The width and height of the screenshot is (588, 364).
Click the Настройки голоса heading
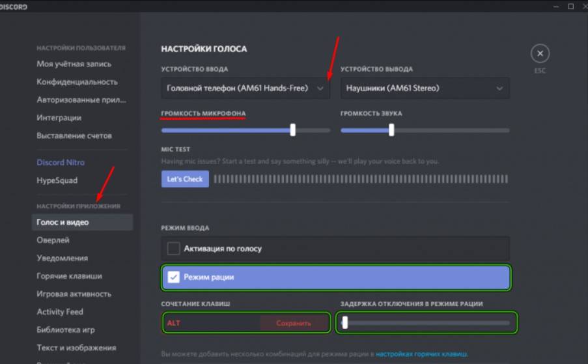click(204, 49)
